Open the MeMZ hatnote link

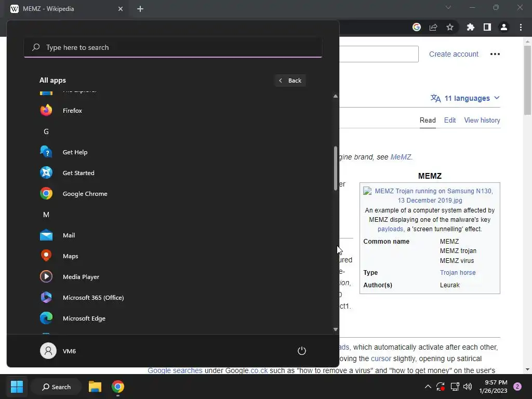pos(401,157)
